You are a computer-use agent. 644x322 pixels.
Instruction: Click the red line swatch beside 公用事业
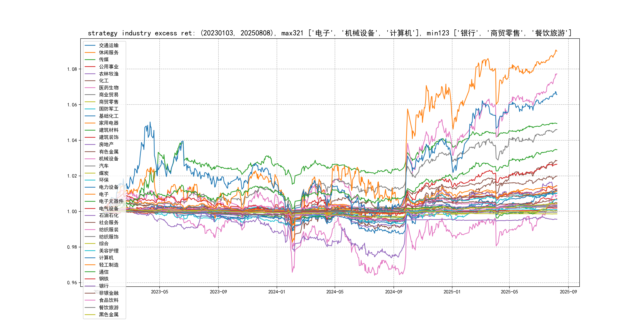coord(90,67)
